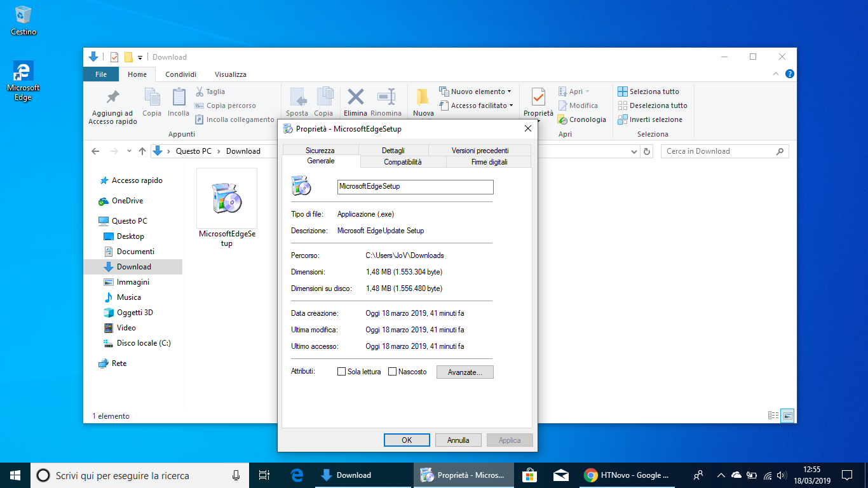Select Accesso rapido in navigation pane

tap(137, 180)
